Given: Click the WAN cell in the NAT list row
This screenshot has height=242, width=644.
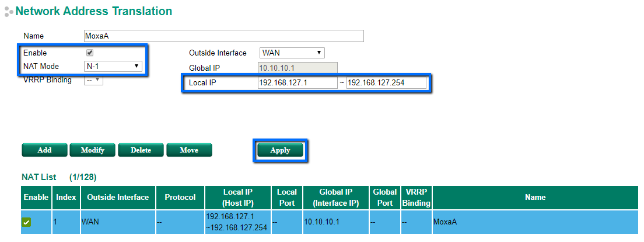Looking at the screenshot, I should point(118,222).
